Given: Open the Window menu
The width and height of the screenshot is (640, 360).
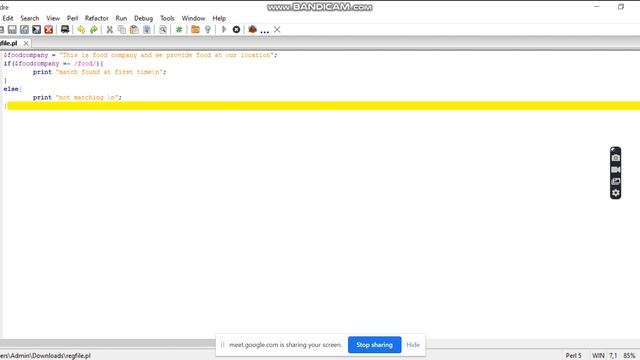Looking at the screenshot, I should (x=193, y=18).
